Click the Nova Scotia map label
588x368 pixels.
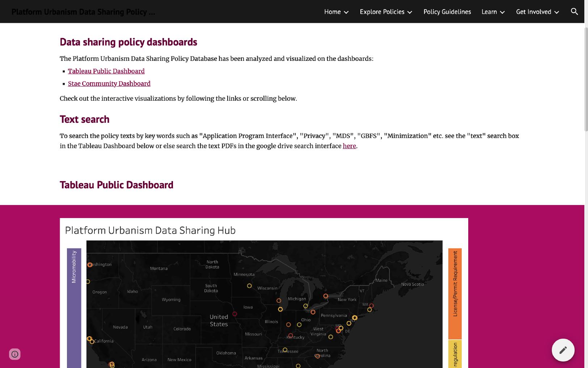[x=413, y=284]
